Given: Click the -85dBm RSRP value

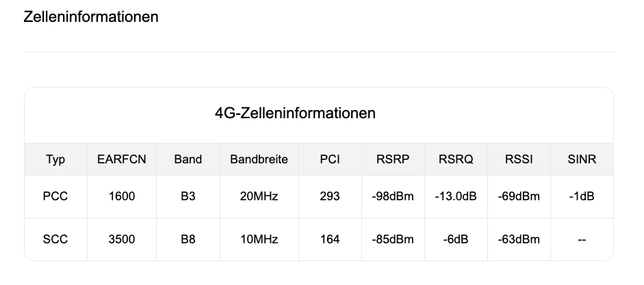Looking at the screenshot, I should click(x=393, y=239).
